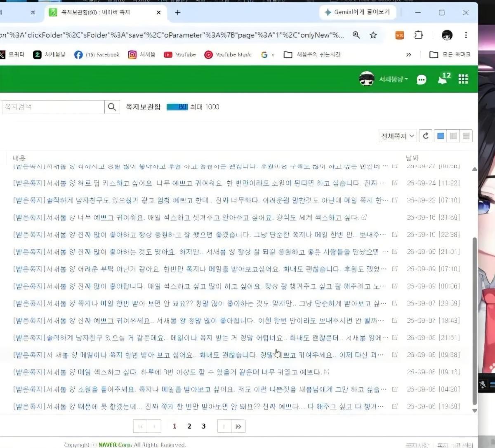
Task: Open the Chrome profile avatar
Action: pos(447,35)
